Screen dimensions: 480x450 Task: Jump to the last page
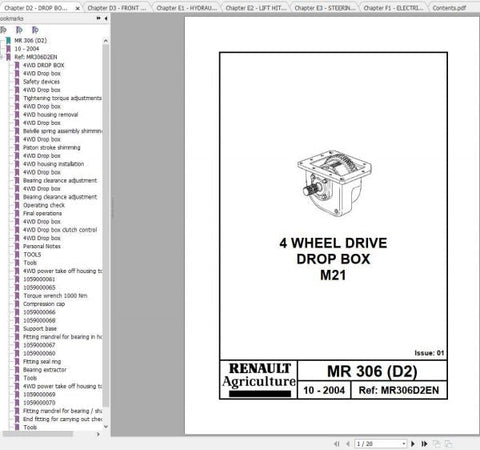(424, 444)
